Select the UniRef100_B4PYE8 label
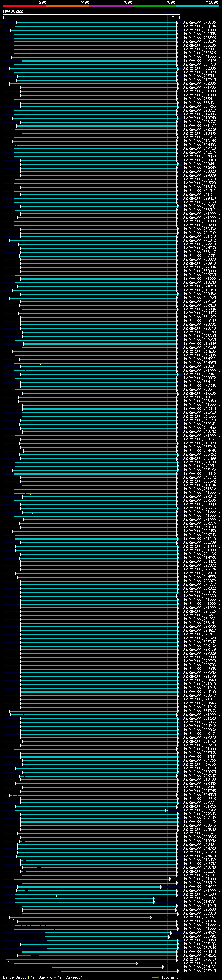Viewport: 222px width, 980px height. coord(199,149)
